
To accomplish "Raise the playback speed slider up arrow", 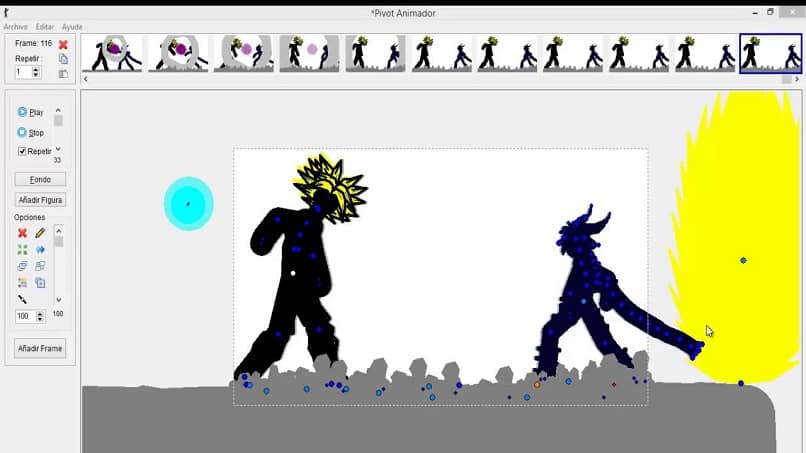I will tap(58, 110).
